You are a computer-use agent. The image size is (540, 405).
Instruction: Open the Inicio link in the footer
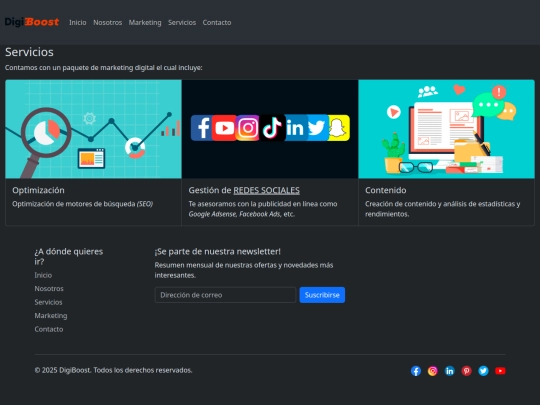click(x=43, y=275)
